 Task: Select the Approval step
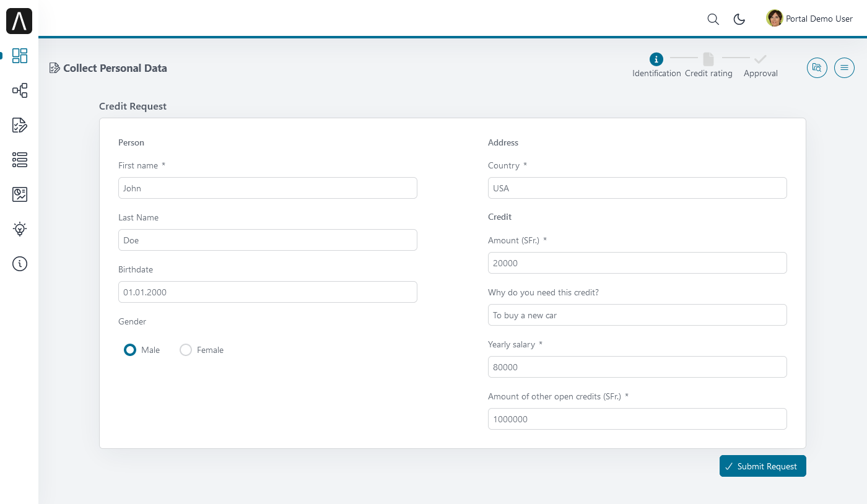point(760,65)
